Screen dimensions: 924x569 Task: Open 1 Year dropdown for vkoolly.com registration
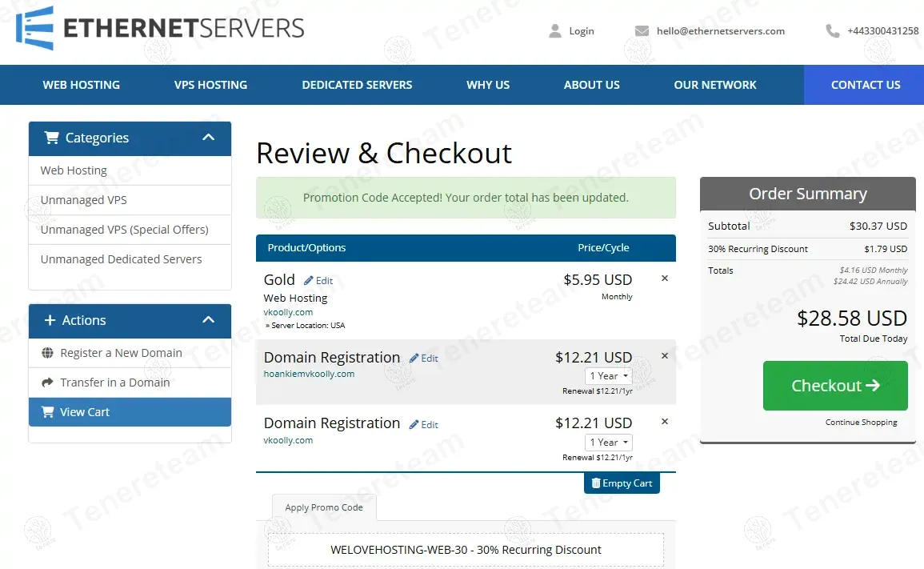[610, 443]
